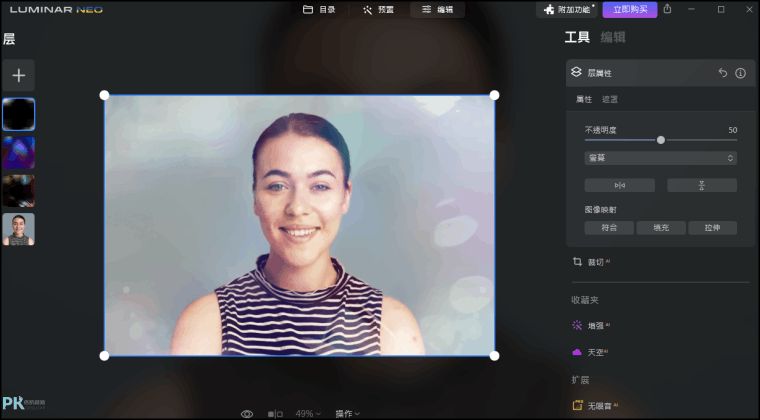760x420 pixels.
Task: Switch to the right panel 编辑 edits heading
Action: pyautogui.click(x=613, y=37)
